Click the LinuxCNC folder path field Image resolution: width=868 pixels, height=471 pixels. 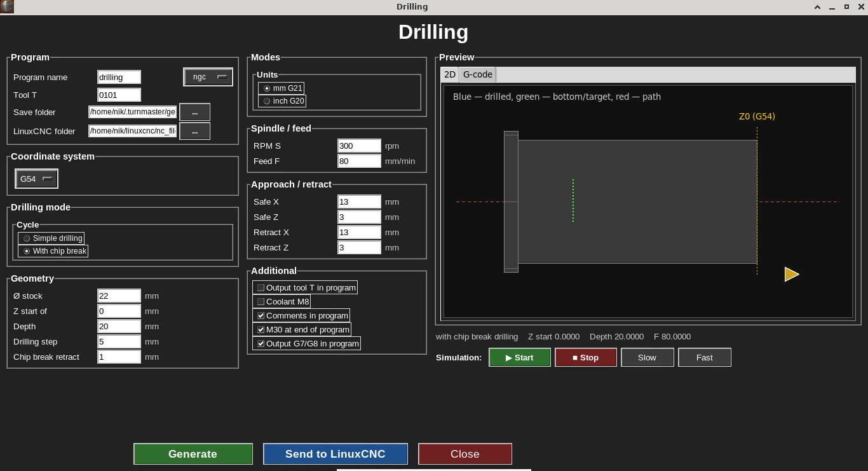[x=132, y=131]
